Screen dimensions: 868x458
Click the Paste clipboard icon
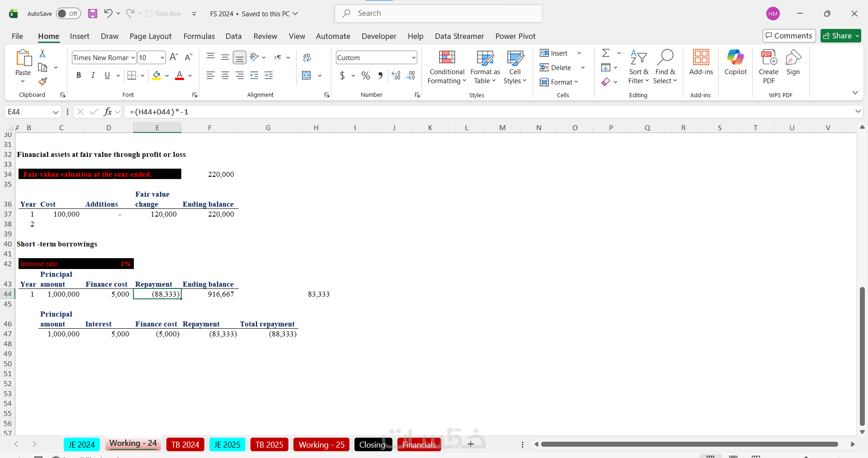pos(24,58)
